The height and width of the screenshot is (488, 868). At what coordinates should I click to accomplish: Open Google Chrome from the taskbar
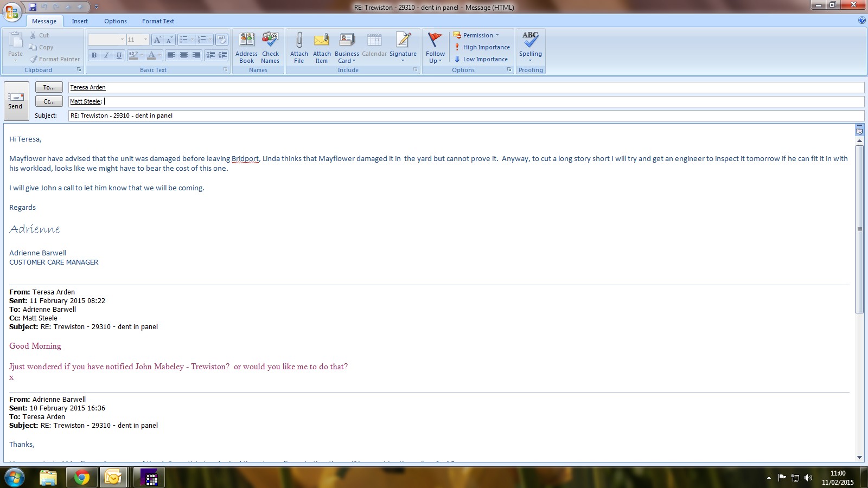pyautogui.click(x=81, y=478)
